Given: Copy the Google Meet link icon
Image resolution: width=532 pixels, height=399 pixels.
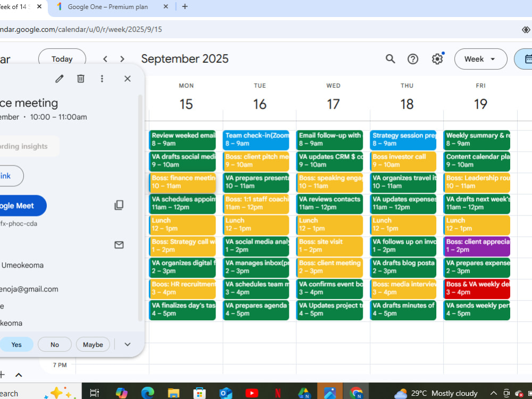Looking at the screenshot, I should (x=119, y=205).
